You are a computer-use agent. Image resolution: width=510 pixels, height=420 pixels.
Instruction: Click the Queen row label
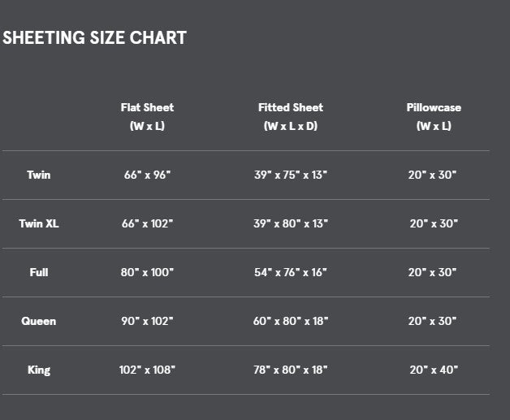(x=39, y=321)
